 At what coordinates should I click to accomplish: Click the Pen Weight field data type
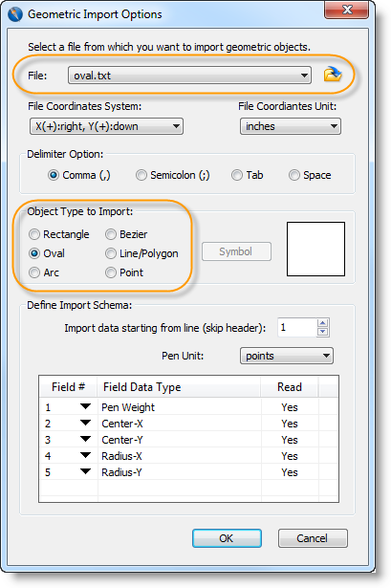tap(128, 407)
